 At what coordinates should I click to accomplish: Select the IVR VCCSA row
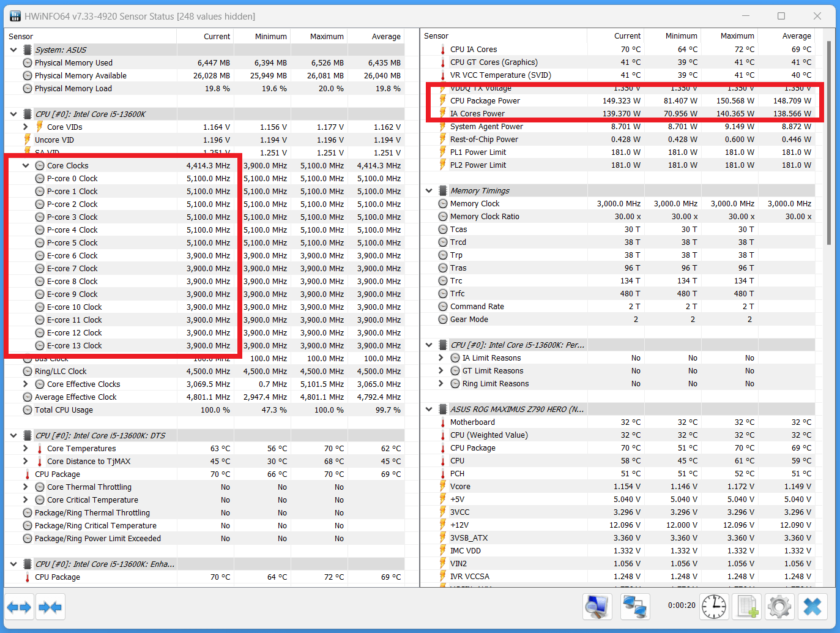(x=618, y=577)
